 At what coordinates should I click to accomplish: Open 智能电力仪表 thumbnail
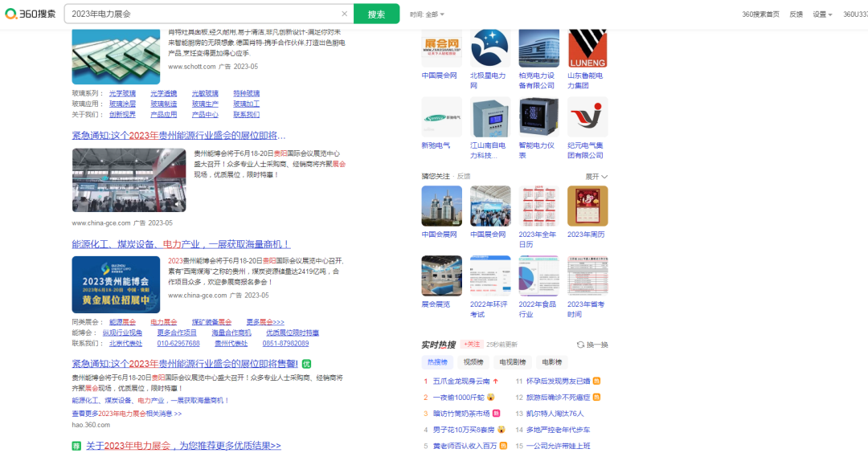click(x=538, y=116)
